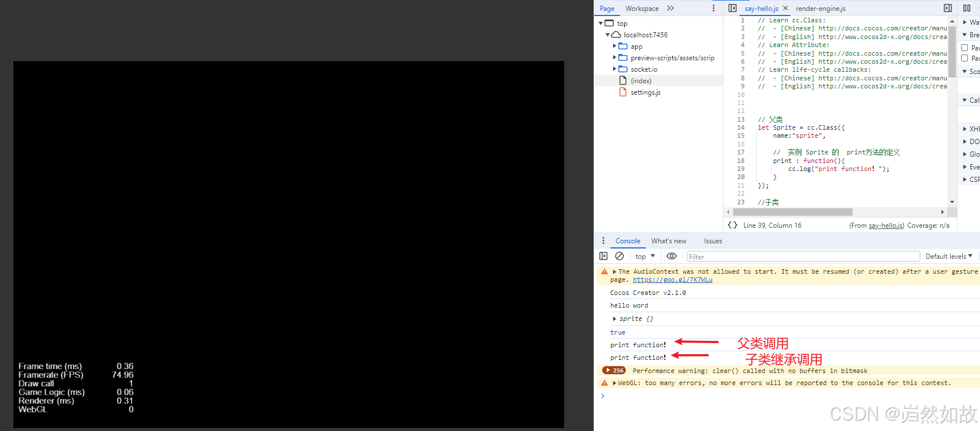Screen dimensions: 980x431
Task: Click the settings.js file icon
Action: [x=623, y=92]
